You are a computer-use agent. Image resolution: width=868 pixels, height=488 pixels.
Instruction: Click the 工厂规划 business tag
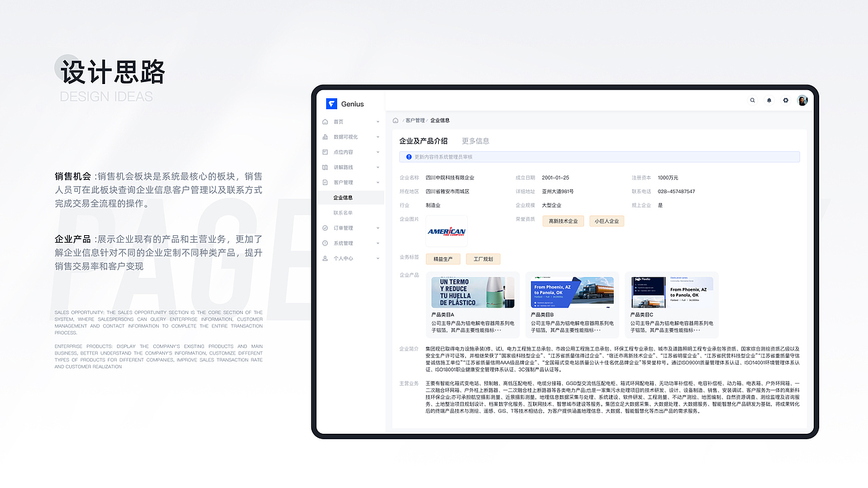coord(483,259)
